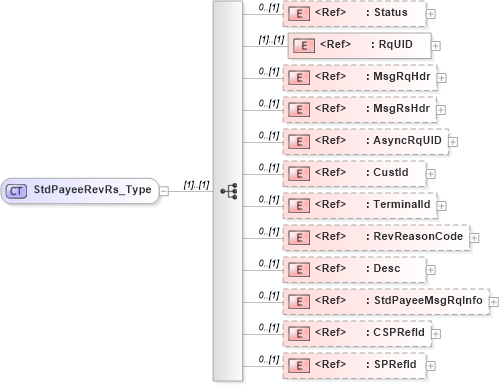The width and height of the screenshot is (499, 385).
Task: Click the 0..[1] cardinality beside SPRefId
Action: coord(269,360)
